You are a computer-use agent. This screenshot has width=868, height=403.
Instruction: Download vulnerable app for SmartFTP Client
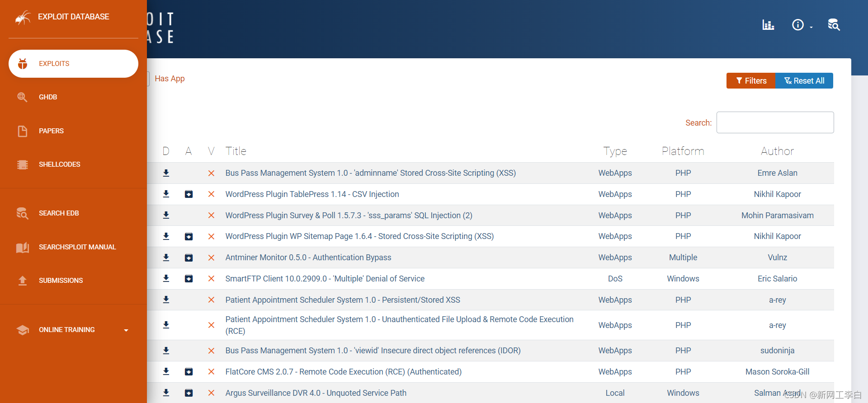point(189,279)
